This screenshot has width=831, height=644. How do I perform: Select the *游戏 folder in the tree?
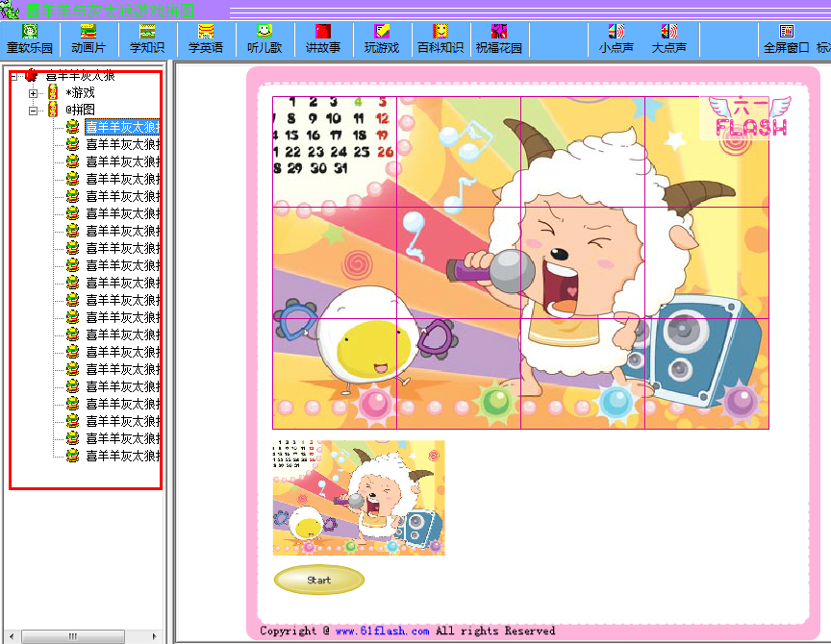(80, 92)
